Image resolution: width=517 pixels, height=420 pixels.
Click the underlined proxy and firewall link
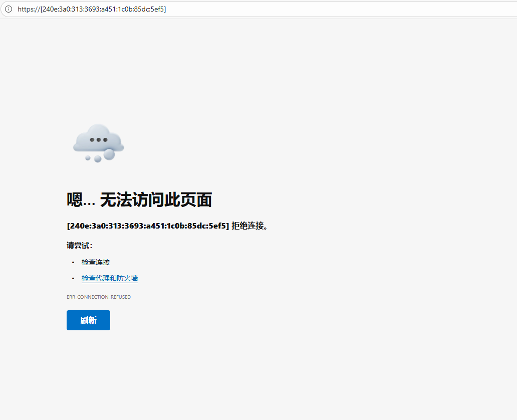[x=109, y=278]
